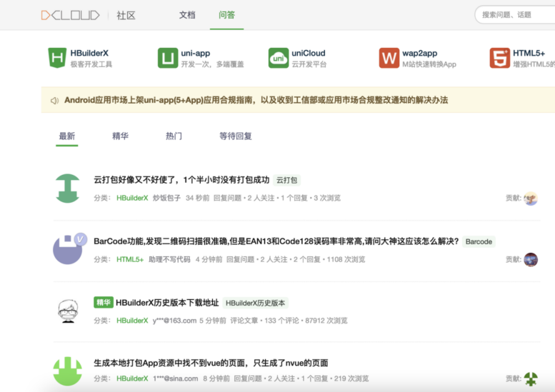Screen dimensions: 555x392
Task: Open the uni-app green icon
Action: 168,58
